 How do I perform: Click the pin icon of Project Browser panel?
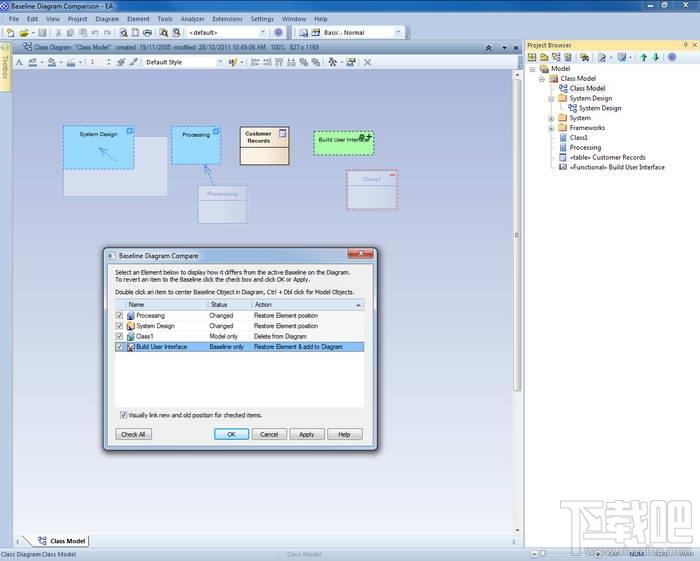[686, 45]
